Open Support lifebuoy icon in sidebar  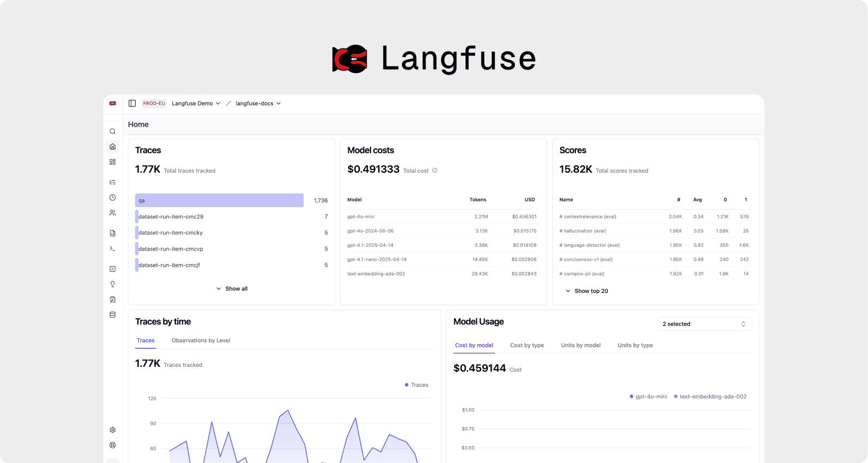click(112, 445)
